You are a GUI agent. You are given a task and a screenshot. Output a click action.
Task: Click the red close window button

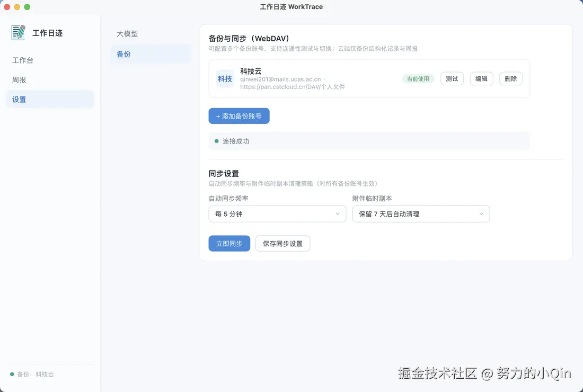tap(7, 7)
